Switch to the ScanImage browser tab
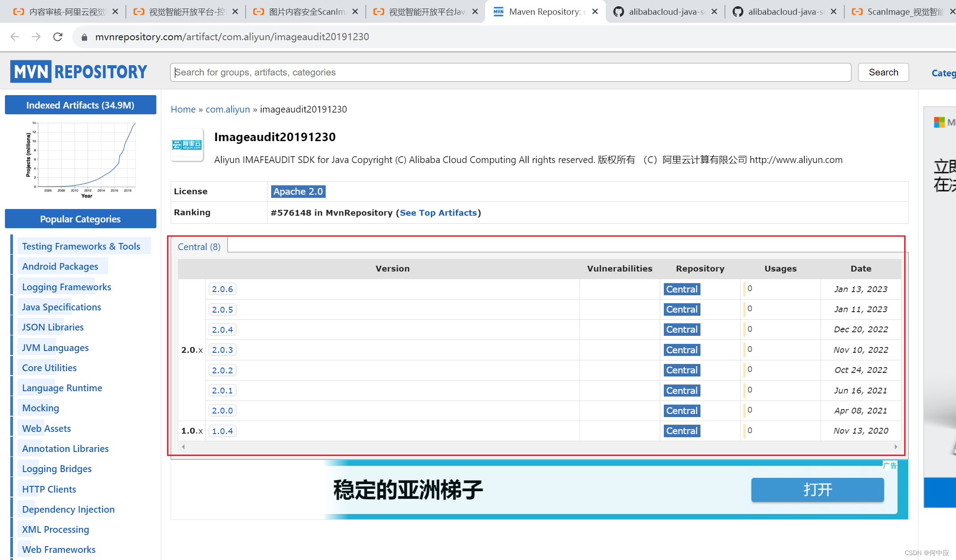956x560 pixels. (x=898, y=12)
